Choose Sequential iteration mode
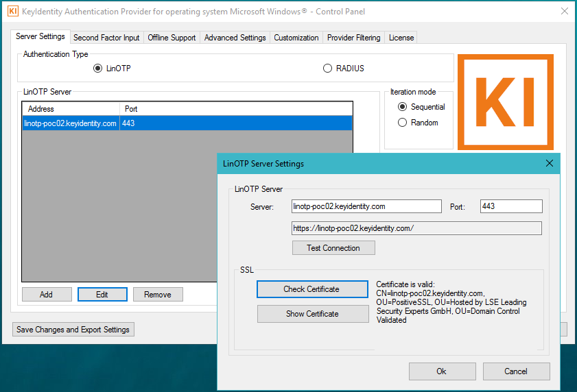This screenshot has width=577, height=392. coord(403,107)
